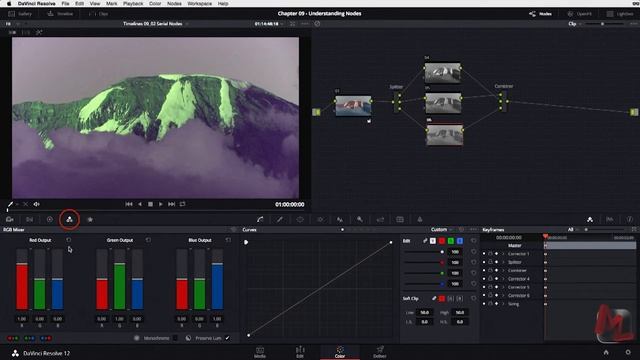
Task: Mute the viewer audio
Action: 36,204
